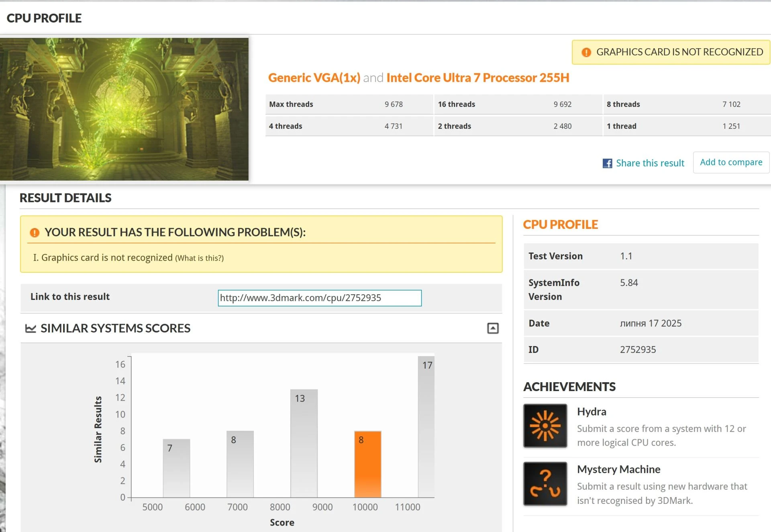Click the CPU Profile benchmark thumbnail image
Viewport: 771px width, 532px height.
pos(124,109)
